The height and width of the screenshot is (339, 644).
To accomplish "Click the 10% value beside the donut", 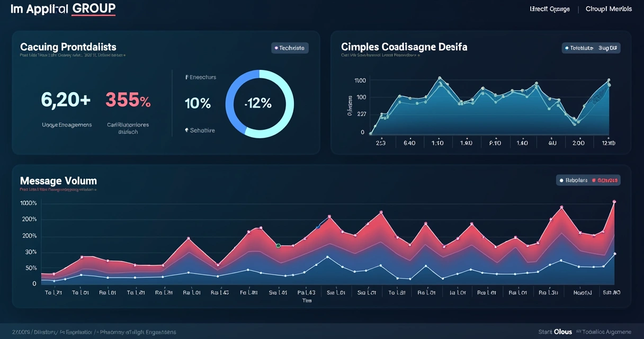I will click(x=198, y=103).
